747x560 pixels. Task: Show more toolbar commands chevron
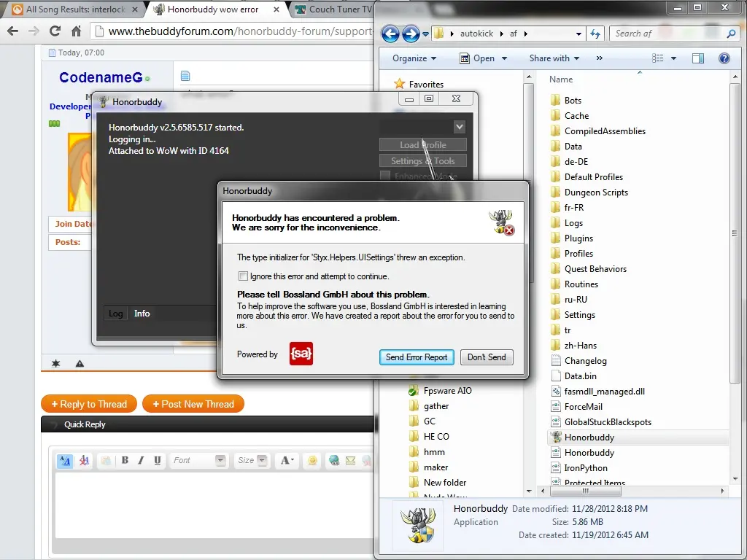tap(600, 58)
